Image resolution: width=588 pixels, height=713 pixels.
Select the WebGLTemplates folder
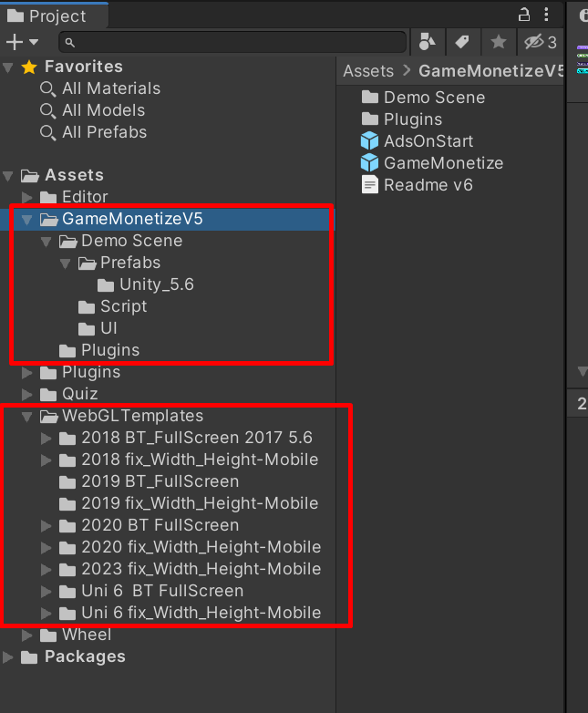point(122,416)
